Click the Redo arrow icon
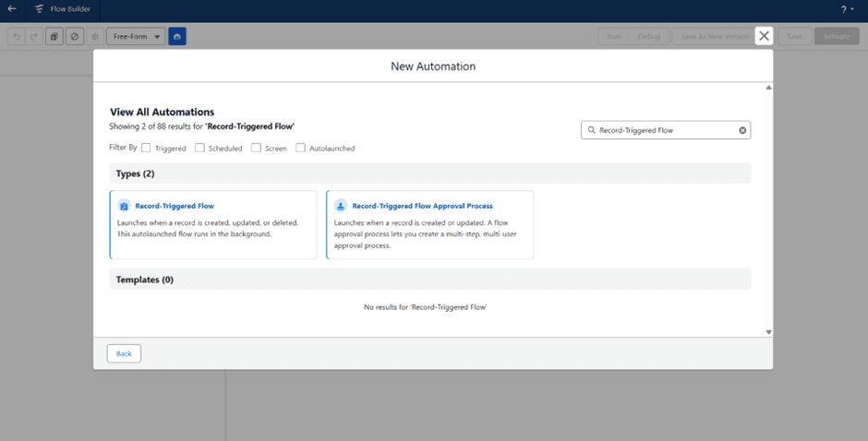Viewport: 868px width, 441px height. tap(34, 37)
